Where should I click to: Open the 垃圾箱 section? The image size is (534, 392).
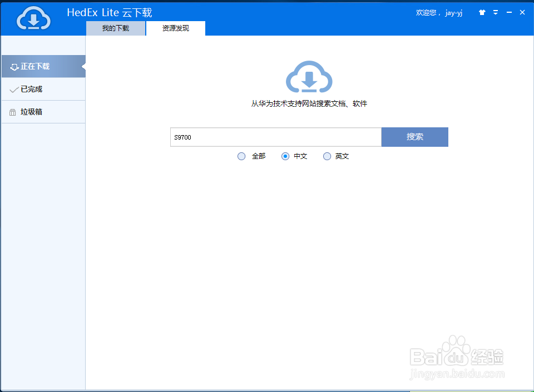[43, 112]
